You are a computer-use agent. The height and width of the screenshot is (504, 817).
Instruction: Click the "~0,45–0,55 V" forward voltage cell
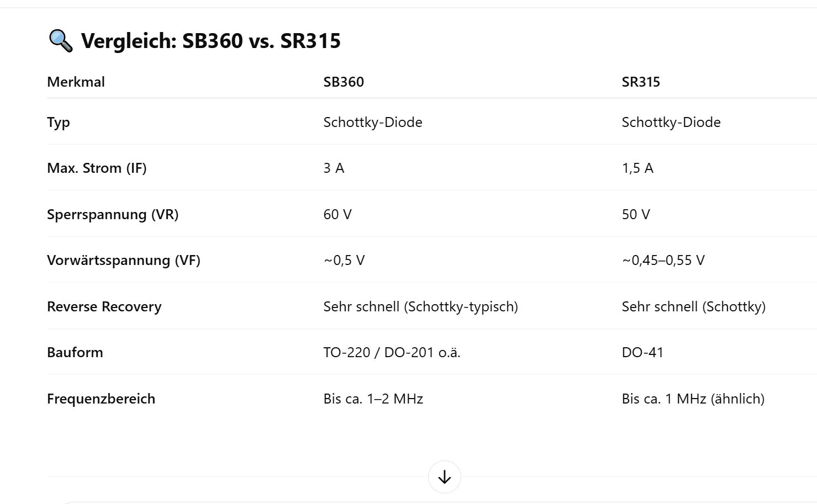tap(663, 261)
